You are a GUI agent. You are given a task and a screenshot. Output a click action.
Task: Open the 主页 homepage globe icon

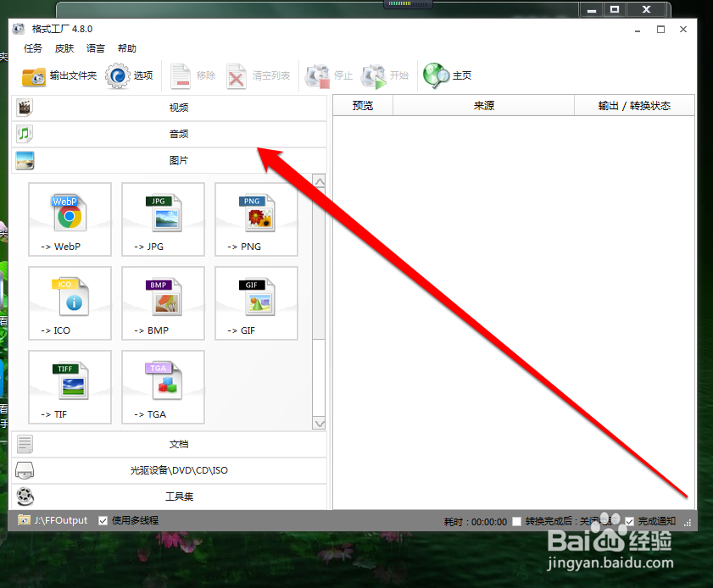(x=436, y=75)
